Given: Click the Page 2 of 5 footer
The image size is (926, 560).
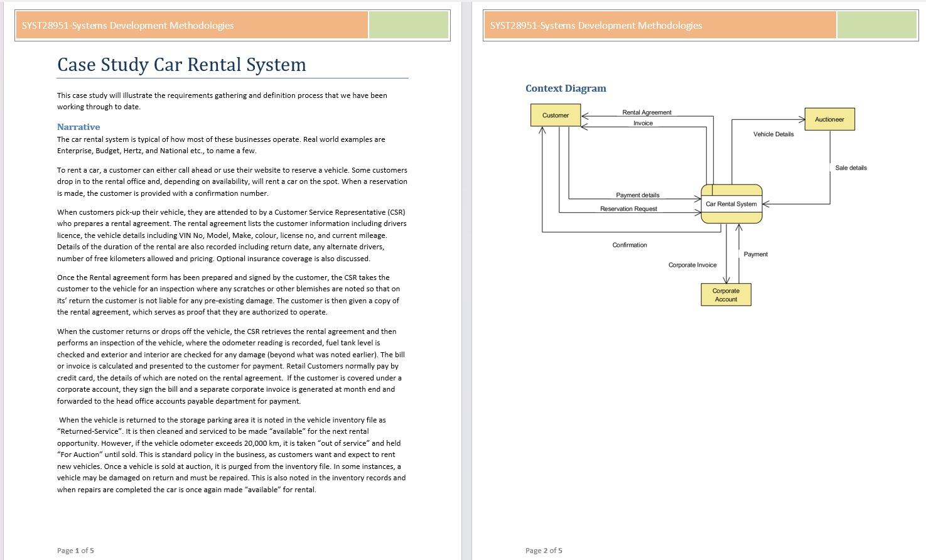Looking at the screenshot, I should coord(544,550).
